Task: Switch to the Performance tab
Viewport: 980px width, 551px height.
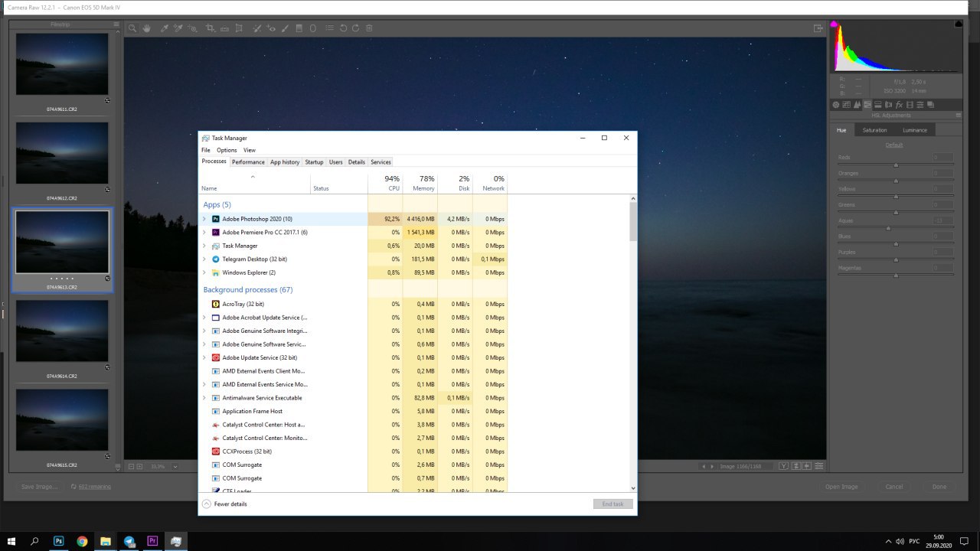Action: pyautogui.click(x=248, y=162)
